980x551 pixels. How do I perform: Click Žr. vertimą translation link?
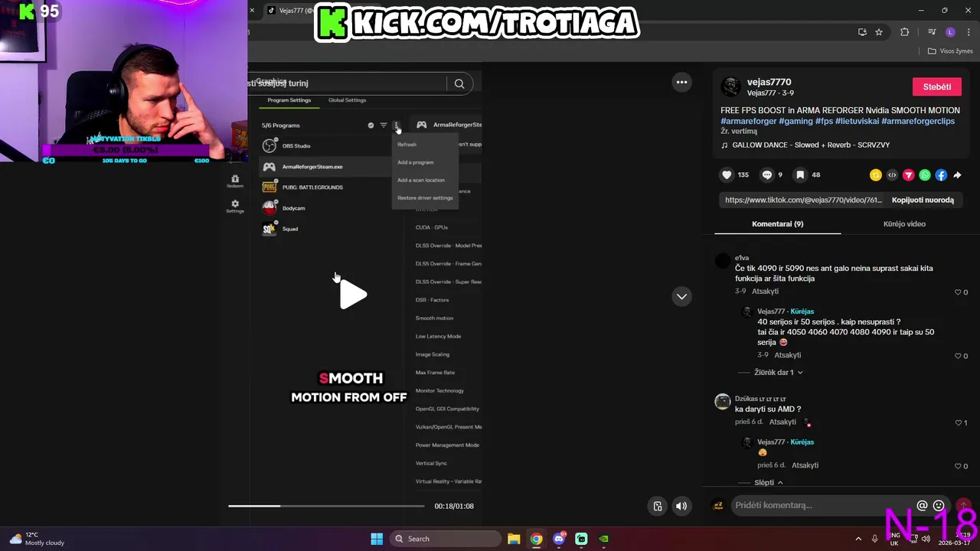pos(738,132)
